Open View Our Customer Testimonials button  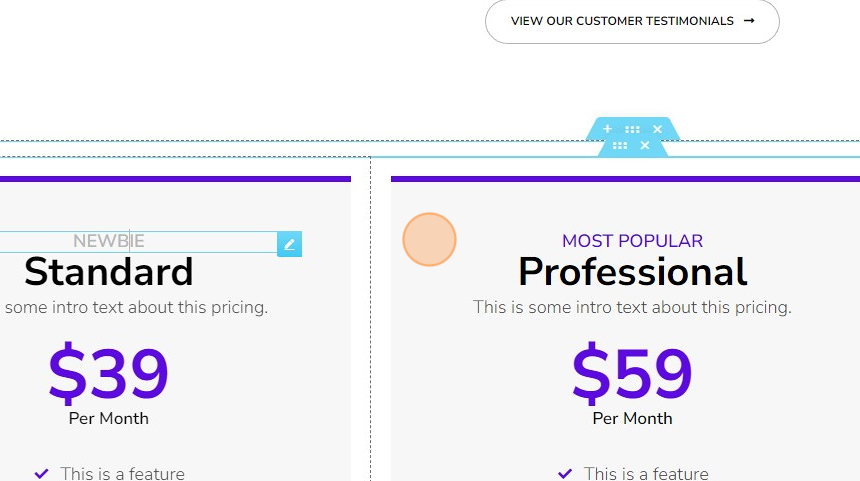pos(632,21)
